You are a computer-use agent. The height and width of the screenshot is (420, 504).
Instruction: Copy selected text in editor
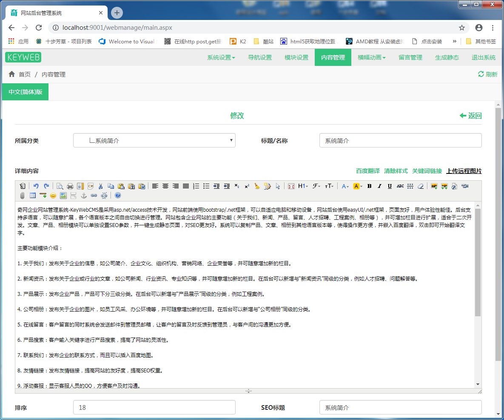click(x=111, y=186)
